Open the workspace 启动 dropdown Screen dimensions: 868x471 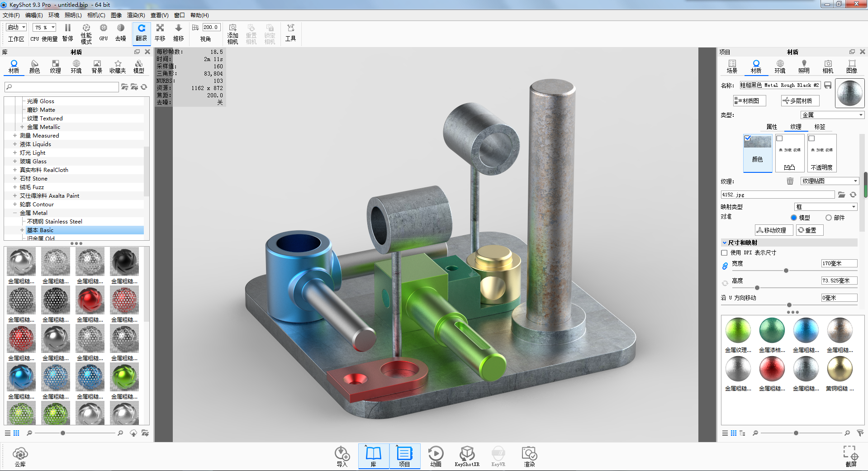coord(17,27)
